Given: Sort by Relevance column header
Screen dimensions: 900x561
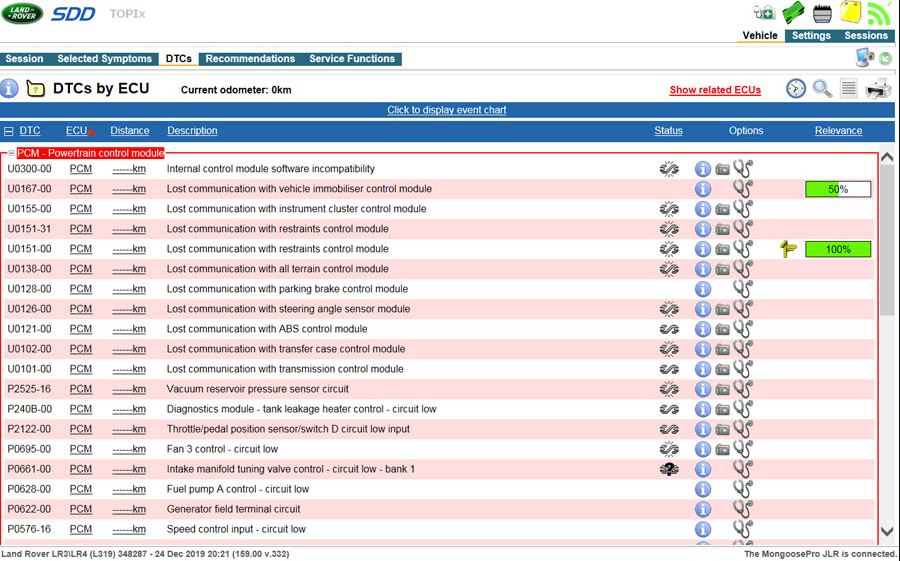Looking at the screenshot, I should (x=838, y=130).
